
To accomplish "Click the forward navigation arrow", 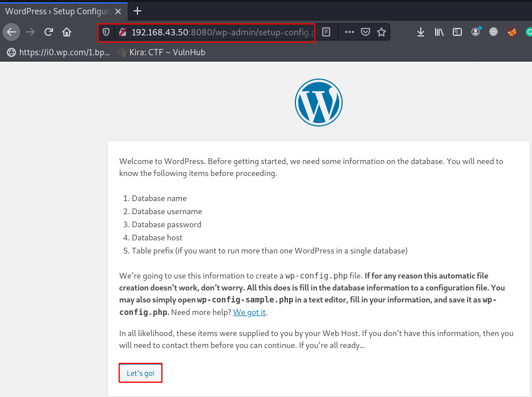I will click(30, 32).
